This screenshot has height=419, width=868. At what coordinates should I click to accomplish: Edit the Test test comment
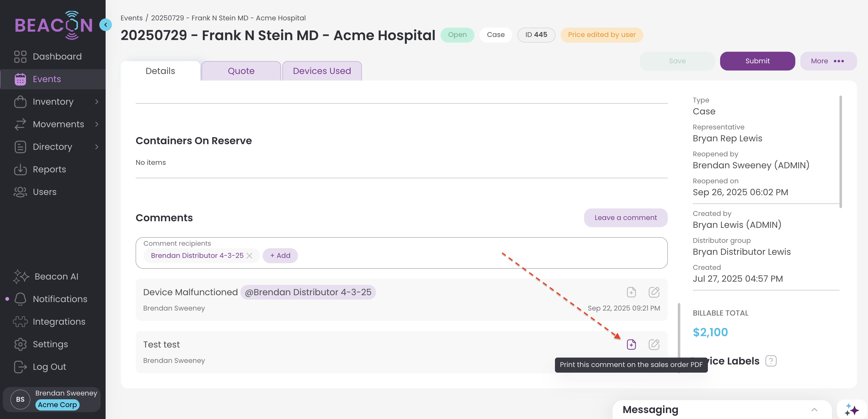coord(654,344)
